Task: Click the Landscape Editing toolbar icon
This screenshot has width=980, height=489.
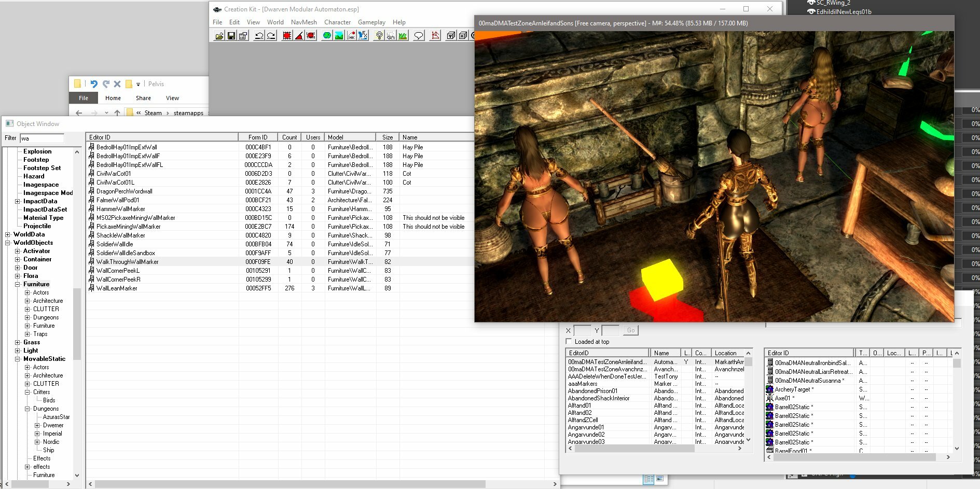Action: pos(339,35)
